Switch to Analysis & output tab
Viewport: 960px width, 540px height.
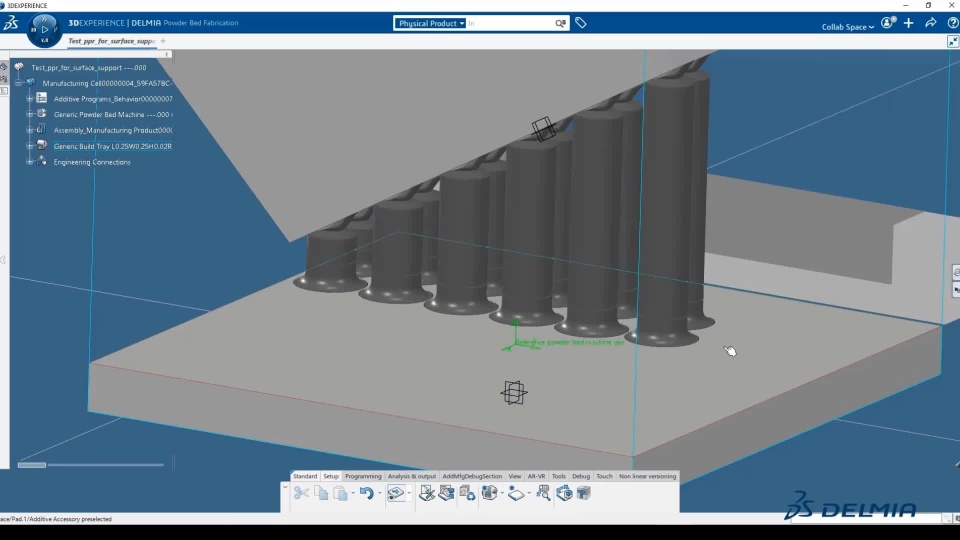coord(412,476)
